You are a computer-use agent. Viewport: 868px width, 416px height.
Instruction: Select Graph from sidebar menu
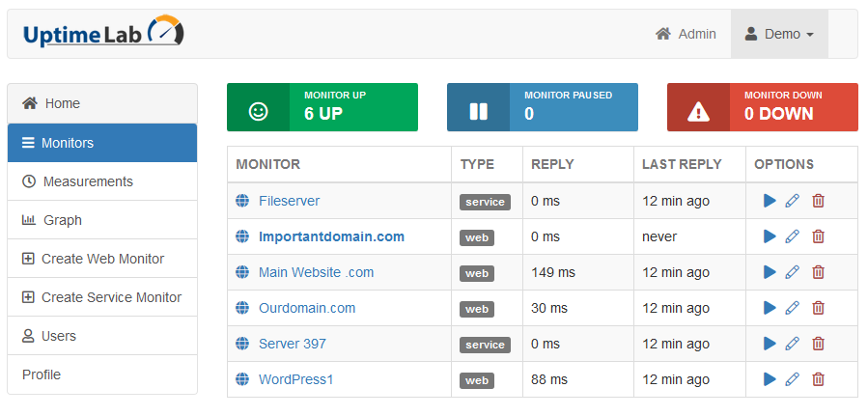click(x=102, y=220)
